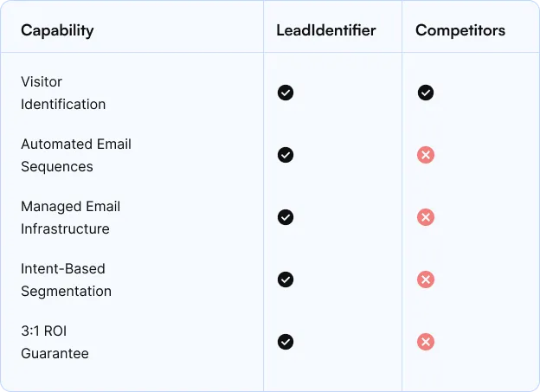Click Competitors checkmark for Visitor Identification
The width and height of the screenshot is (540, 392).
click(x=426, y=93)
